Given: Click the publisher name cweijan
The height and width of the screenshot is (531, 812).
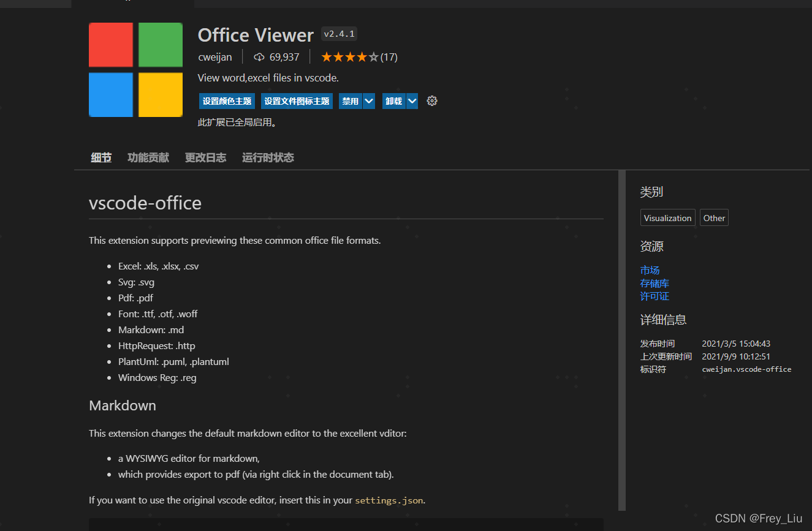Looking at the screenshot, I should tap(215, 57).
